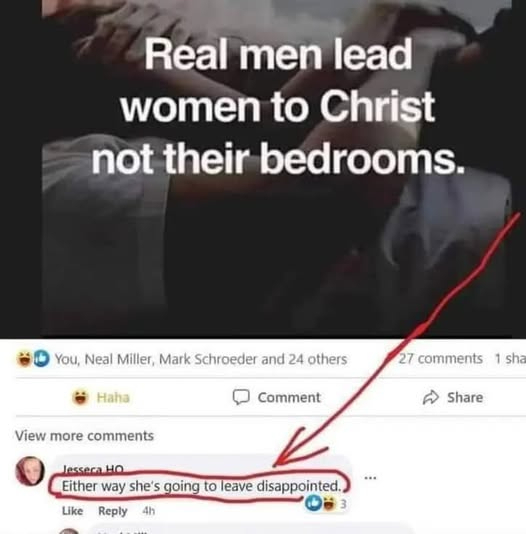Open Jesseca HO's profile picture
526x534 pixels.
(x=30, y=471)
